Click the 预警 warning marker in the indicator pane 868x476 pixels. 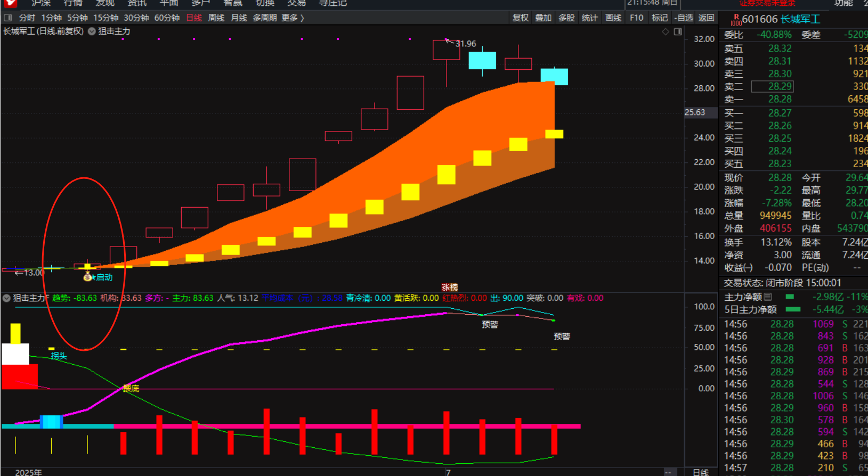[x=490, y=324]
